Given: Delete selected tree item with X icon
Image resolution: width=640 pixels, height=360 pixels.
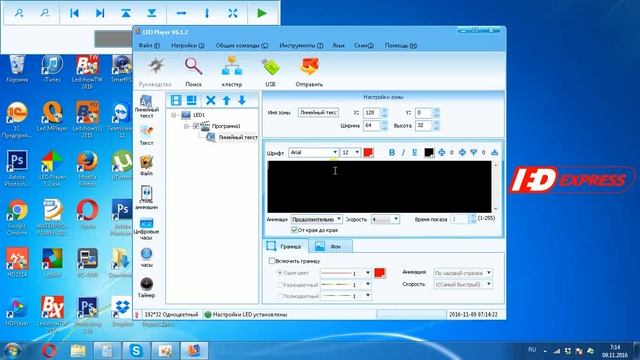Looking at the screenshot, I should [211, 100].
